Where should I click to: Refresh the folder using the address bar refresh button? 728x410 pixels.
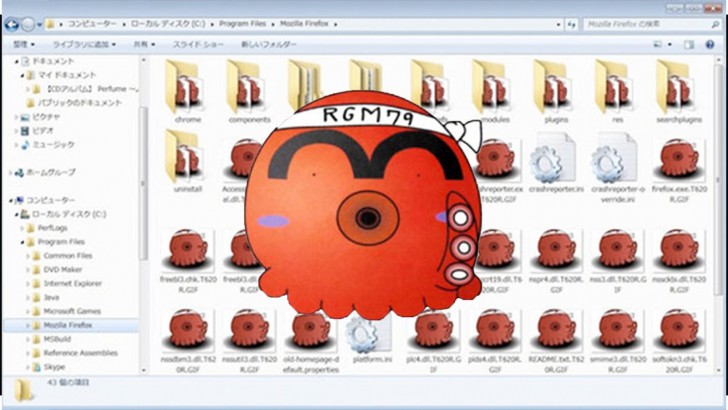[x=572, y=25]
